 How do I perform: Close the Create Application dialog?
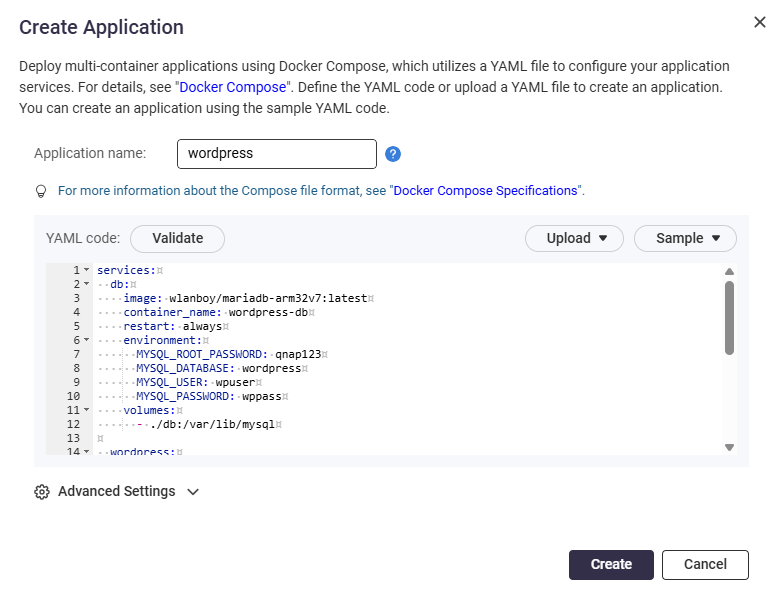[760, 23]
